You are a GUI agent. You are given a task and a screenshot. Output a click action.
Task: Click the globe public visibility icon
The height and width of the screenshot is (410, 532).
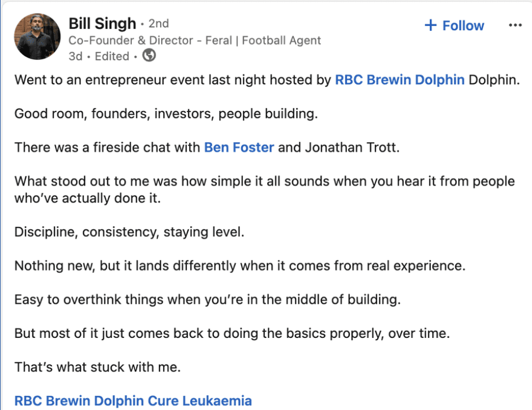click(x=150, y=56)
